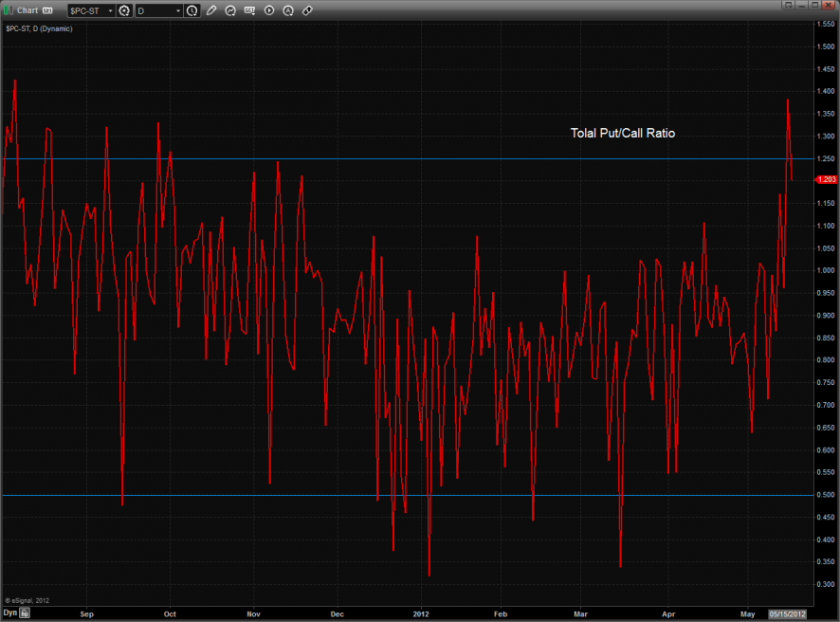Select the pencil drawing tool
This screenshot has height=622, width=840.
pyautogui.click(x=211, y=10)
